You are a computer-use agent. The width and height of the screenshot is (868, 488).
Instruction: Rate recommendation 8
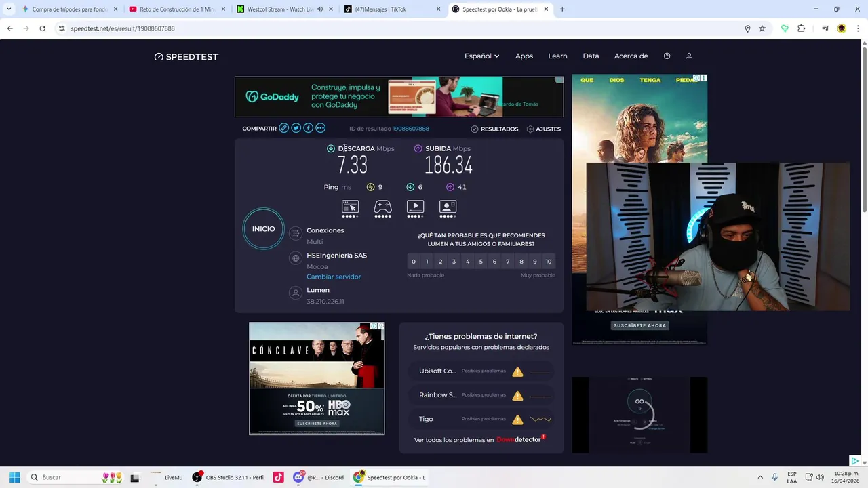click(521, 262)
